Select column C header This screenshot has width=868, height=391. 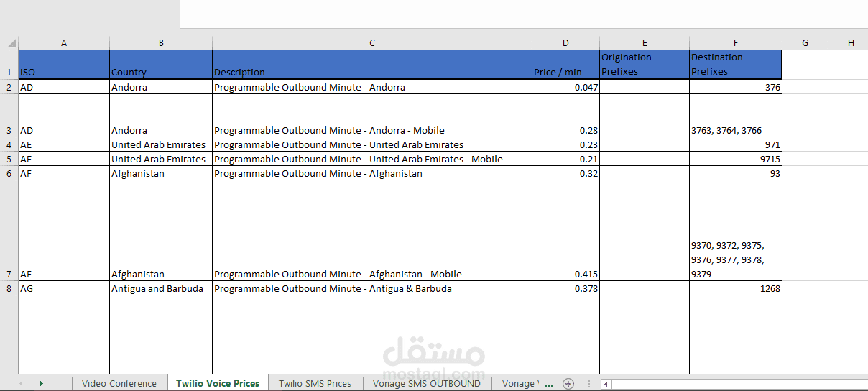click(x=372, y=43)
